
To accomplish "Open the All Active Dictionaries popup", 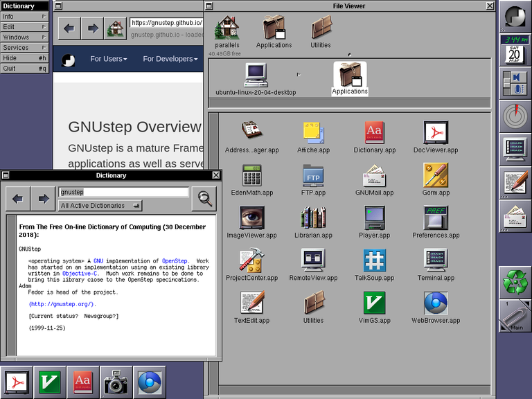I will (100, 206).
